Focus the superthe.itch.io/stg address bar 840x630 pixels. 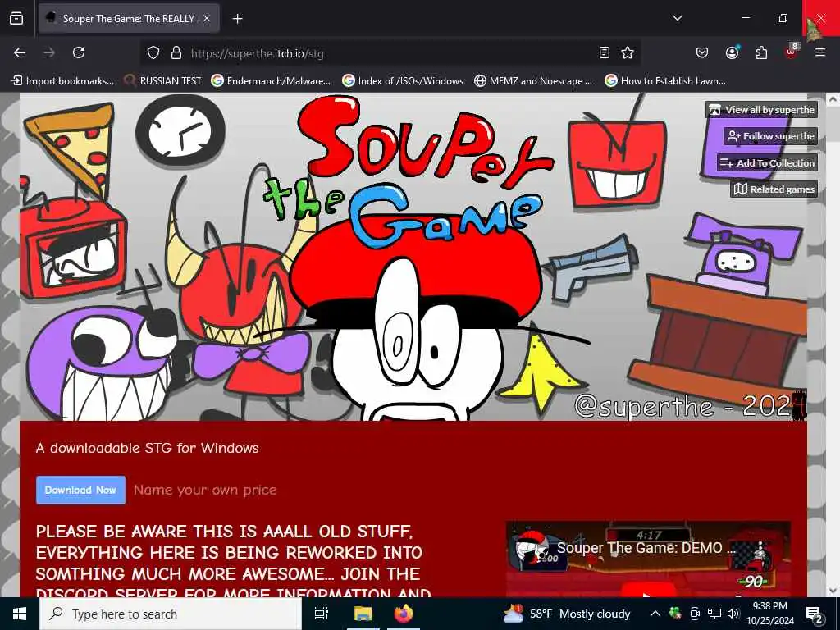[391, 53]
